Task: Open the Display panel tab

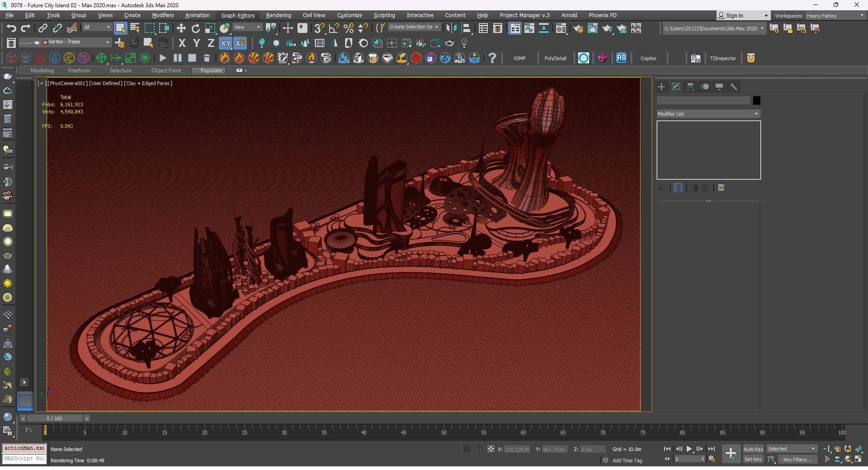Action: coord(719,87)
